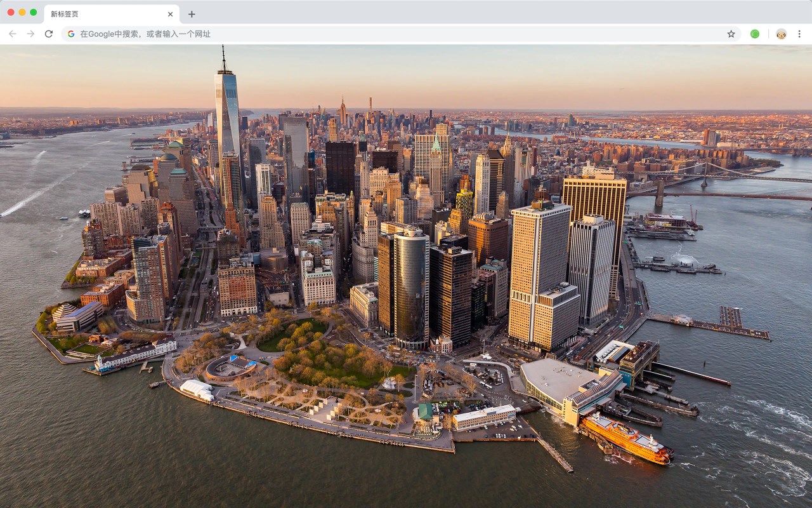Open the Chrome profile avatar
Image resolution: width=812 pixels, height=508 pixels.
click(781, 34)
